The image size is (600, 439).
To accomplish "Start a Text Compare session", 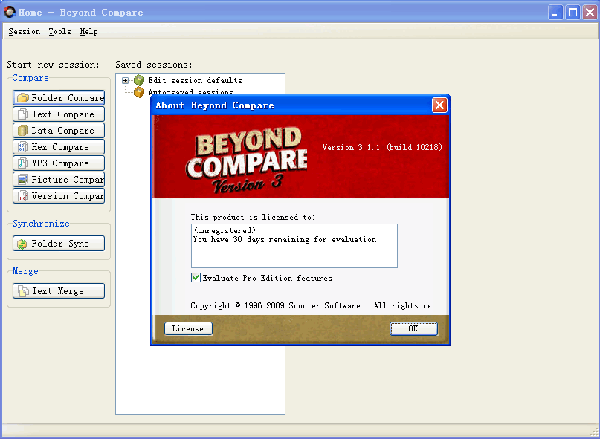I will pyautogui.click(x=59, y=114).
